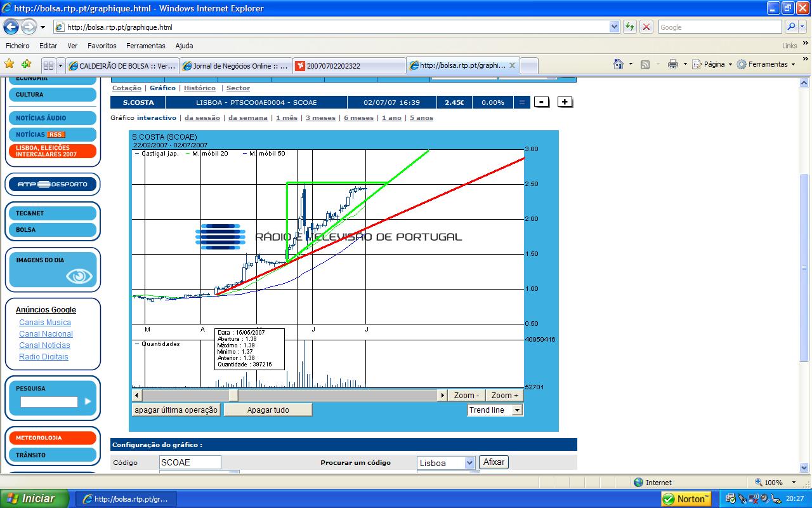This screenshot has width=812, height=508.
Task: Open the Ferramentas gear toolbar menu
Action: [x=766, y=64]
